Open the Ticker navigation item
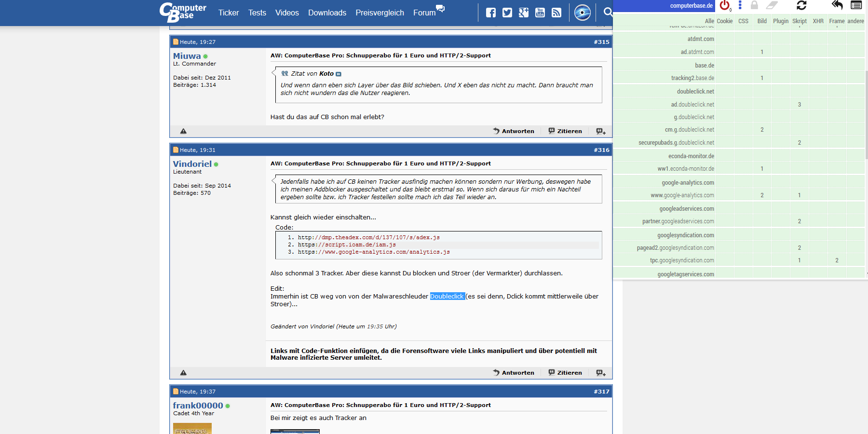Image resolution: width=868 pixels, height=434 pixels. (229, 13)
